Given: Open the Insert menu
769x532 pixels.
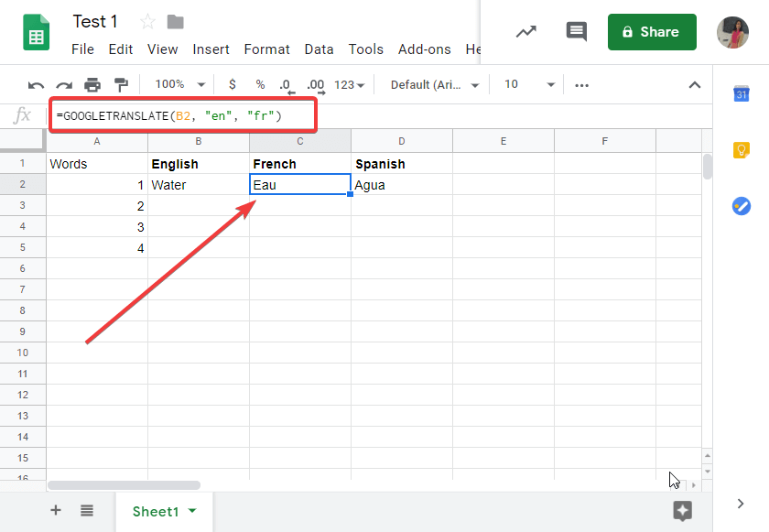Looking at the screenshot, I should click(211, 49).
